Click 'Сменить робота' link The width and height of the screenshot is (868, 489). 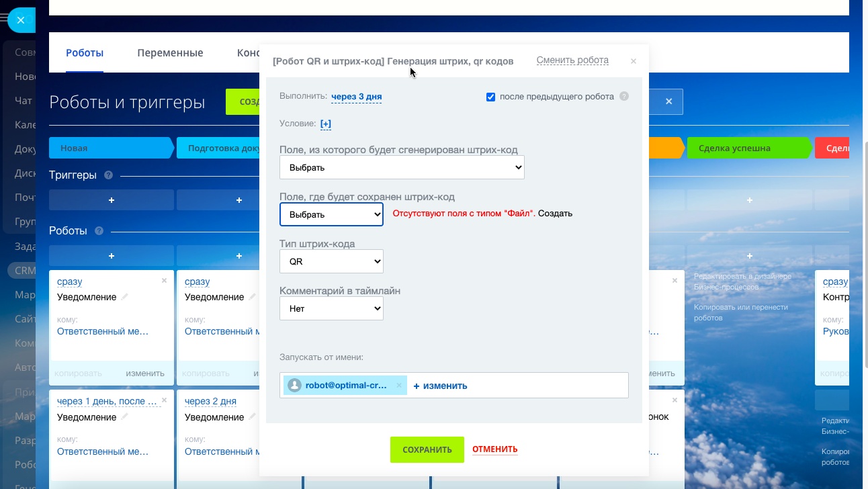[x=572, y=60]
